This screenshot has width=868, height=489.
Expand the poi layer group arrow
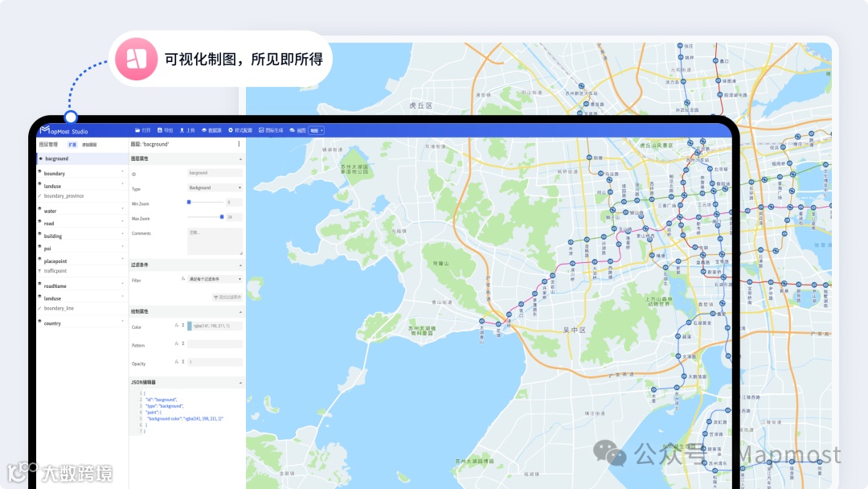click(x=123, y=246)
